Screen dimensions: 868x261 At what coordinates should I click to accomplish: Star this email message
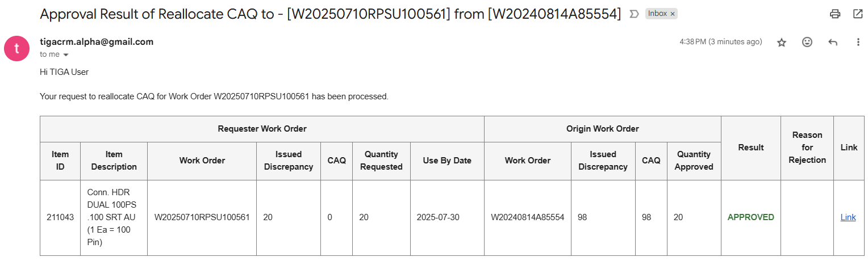point(782,42)
